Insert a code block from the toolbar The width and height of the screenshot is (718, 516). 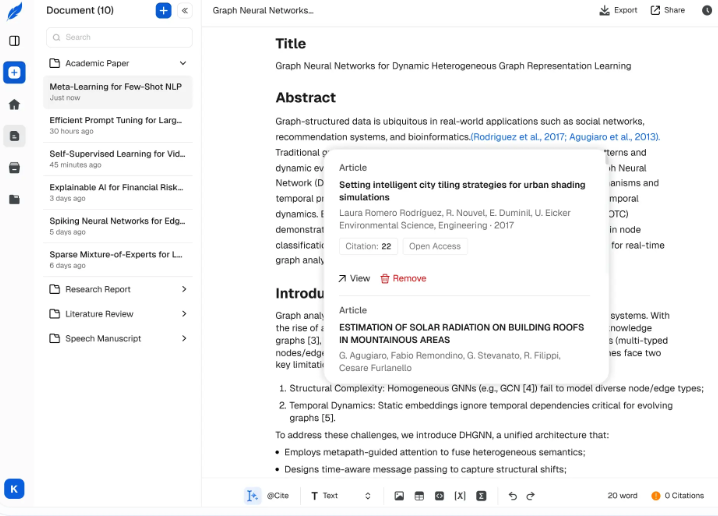439,496
